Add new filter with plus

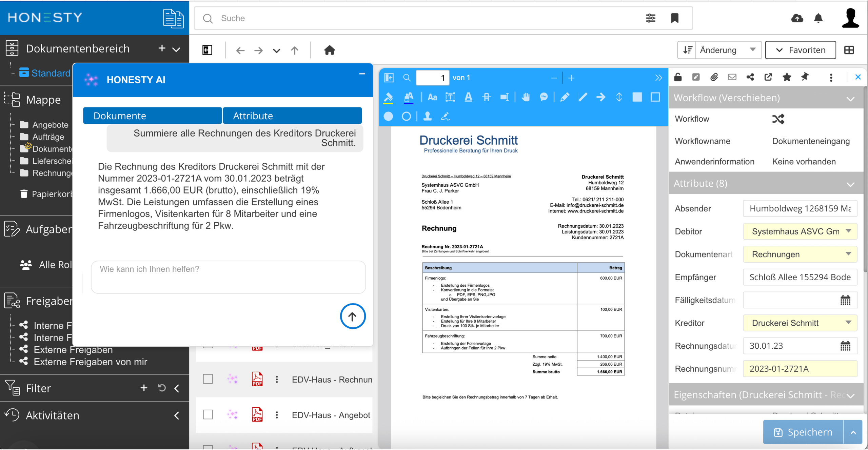point(144,388)
